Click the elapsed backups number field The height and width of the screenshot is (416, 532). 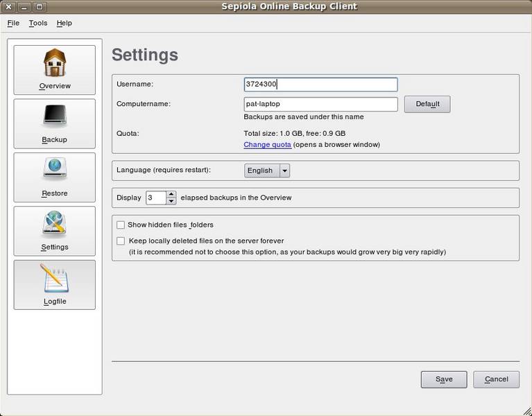click(x=156, y=198)
